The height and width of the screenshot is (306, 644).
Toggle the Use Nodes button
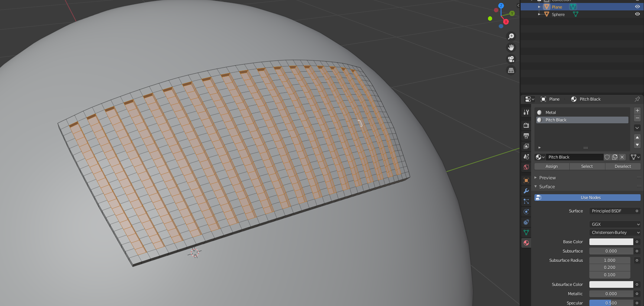[588, 198]
